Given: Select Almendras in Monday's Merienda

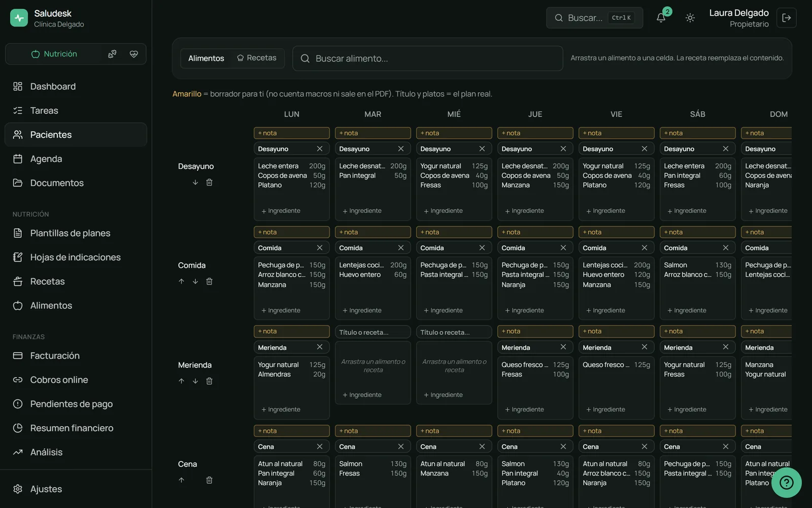Looking at the screenshot, I should 275,374.
